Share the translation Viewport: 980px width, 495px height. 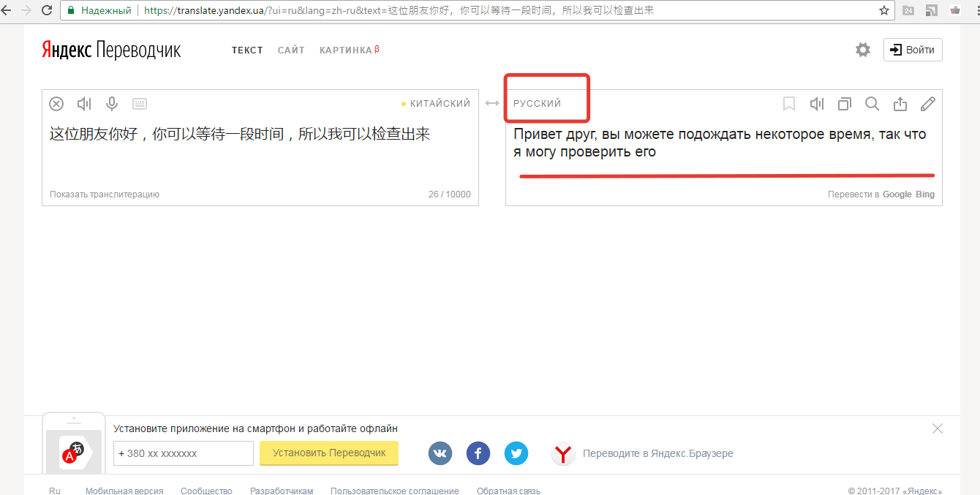(x=900, y=104)
